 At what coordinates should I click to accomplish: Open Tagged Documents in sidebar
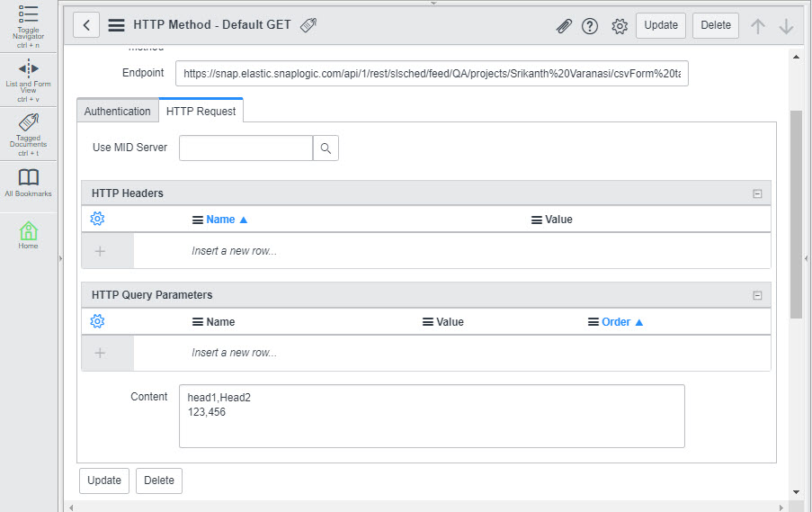(x=28, y=122)
